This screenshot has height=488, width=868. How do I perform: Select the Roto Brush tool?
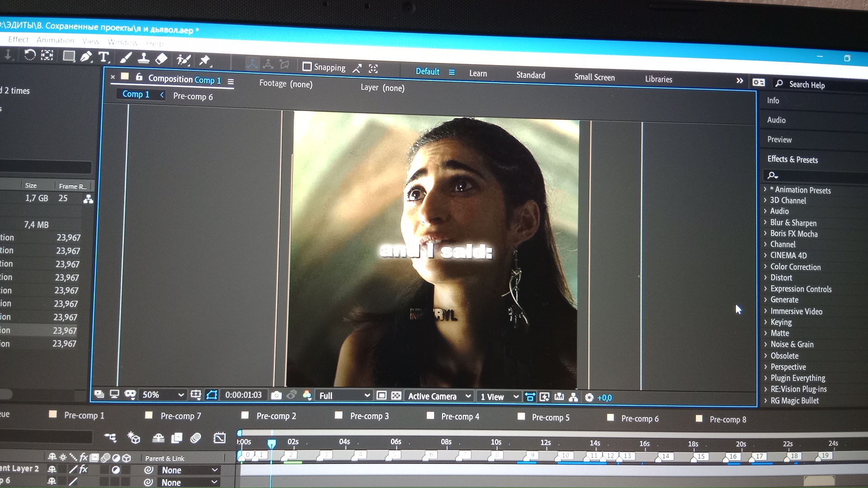[183, 60]
